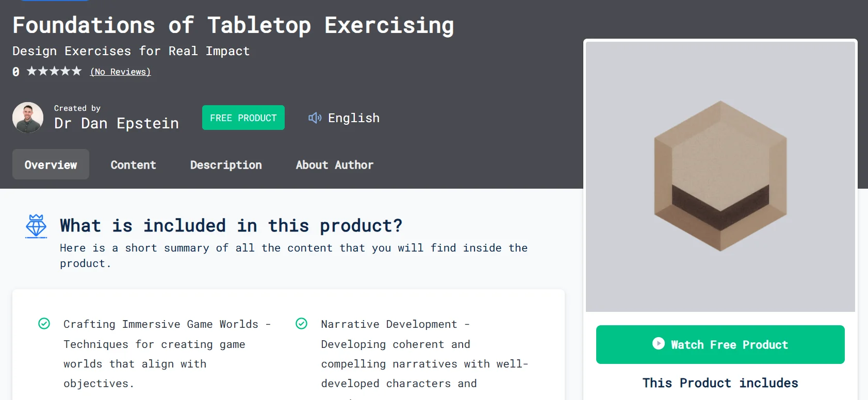Select the About Author tab

334,165
